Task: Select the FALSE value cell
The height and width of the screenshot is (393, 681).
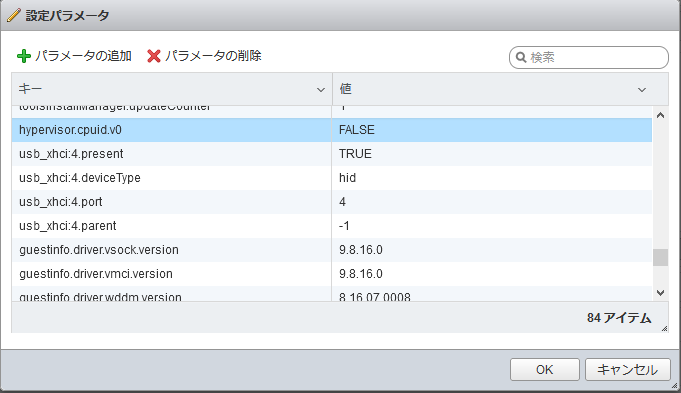Action: 357,130
